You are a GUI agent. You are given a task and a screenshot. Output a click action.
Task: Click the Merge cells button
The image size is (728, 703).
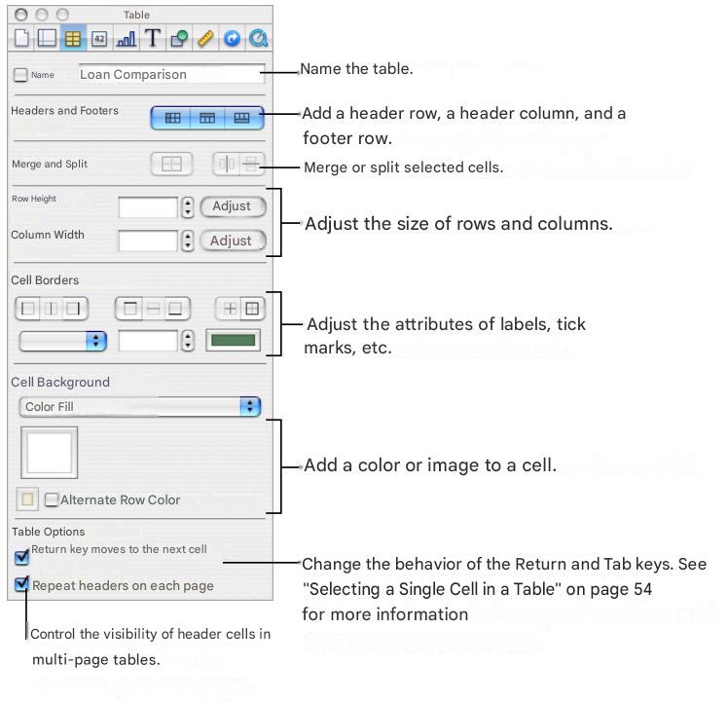click(172, 164)
